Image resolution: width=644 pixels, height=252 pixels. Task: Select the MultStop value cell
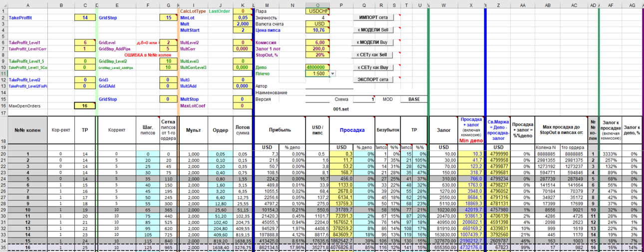pyautogui.click(x=243, y=99)
